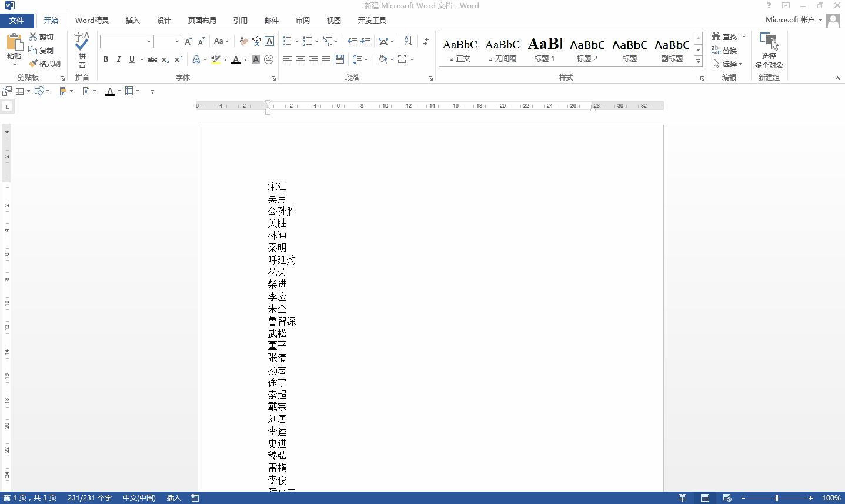This screenshot has width=845, height=504.
Task: Collapse the ribbon with chevron
Action: pos(837,78)
